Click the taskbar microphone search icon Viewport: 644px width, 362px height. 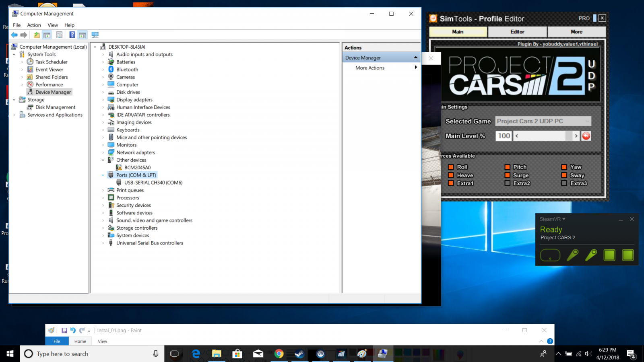pos(156,354)
